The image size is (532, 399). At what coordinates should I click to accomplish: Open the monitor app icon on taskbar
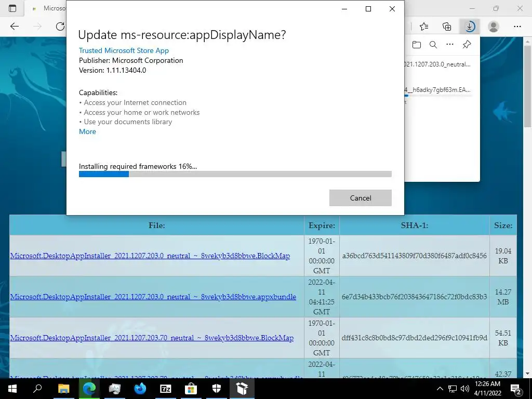[x=115, y=389]
